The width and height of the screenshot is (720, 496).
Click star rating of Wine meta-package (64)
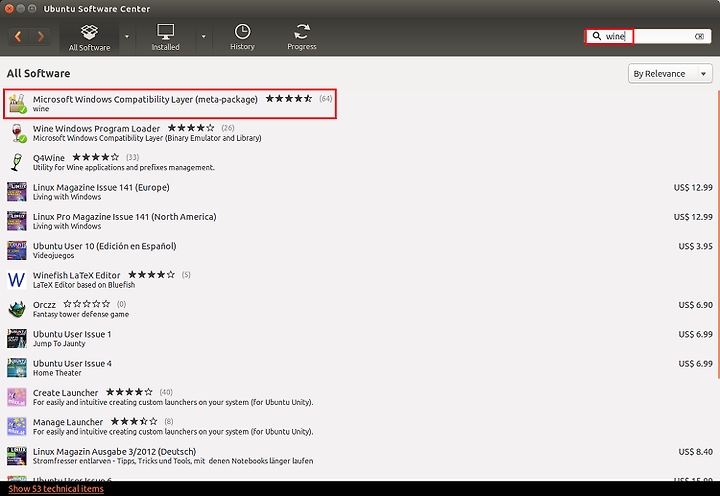[289, 98]
